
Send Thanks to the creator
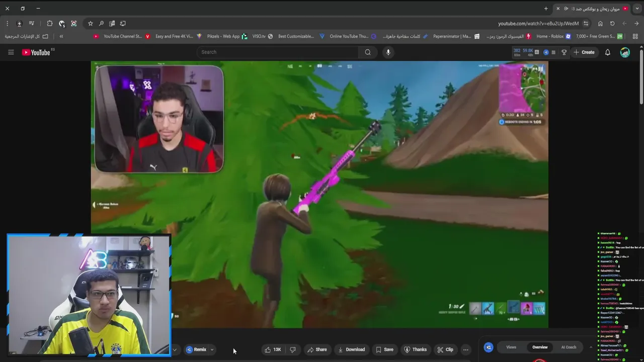(x=416, y=350)
